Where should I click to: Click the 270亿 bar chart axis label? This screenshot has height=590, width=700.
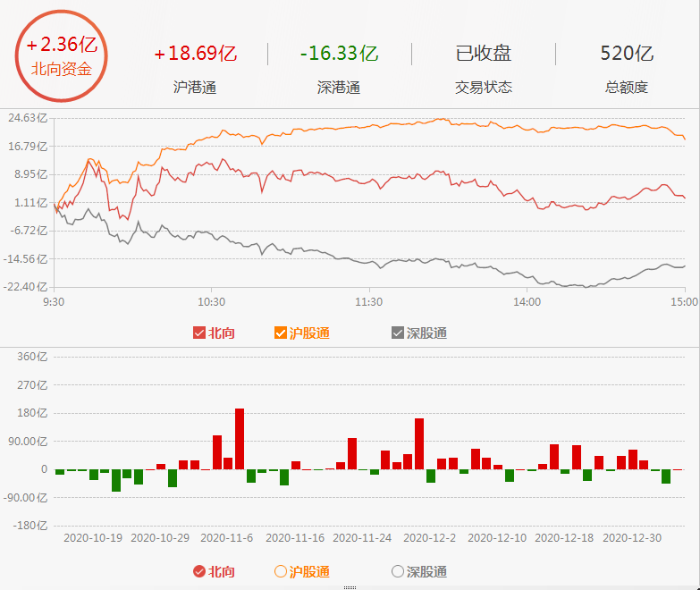tap(32, 385)
